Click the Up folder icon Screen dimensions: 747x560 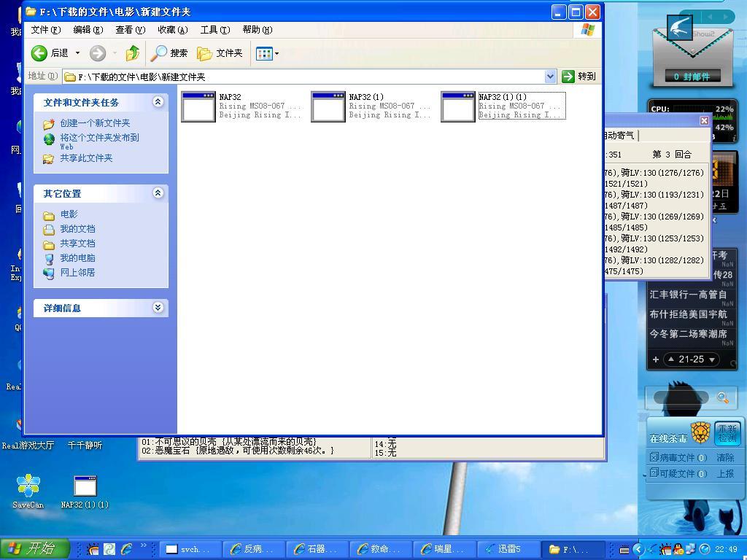pos(132,53)
